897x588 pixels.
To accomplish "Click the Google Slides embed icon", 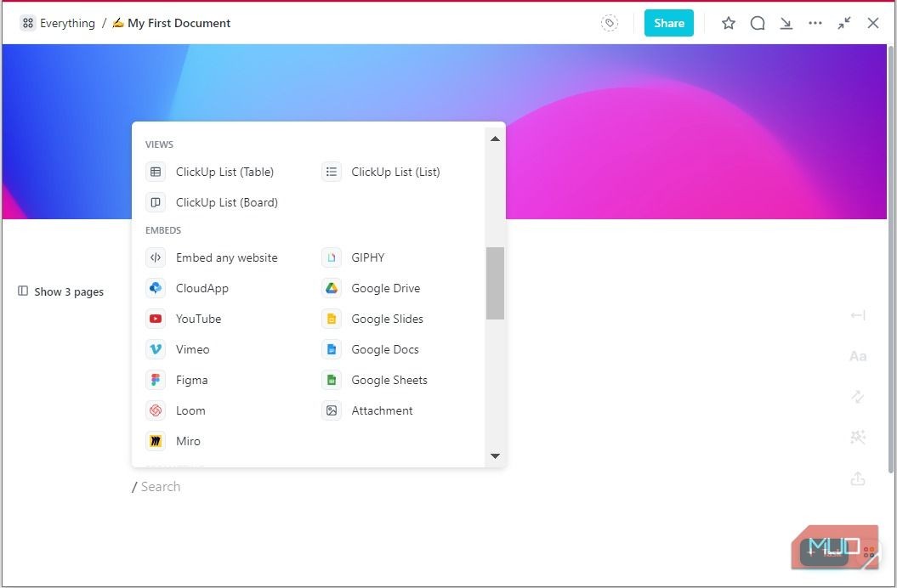I will click(332, 319).
